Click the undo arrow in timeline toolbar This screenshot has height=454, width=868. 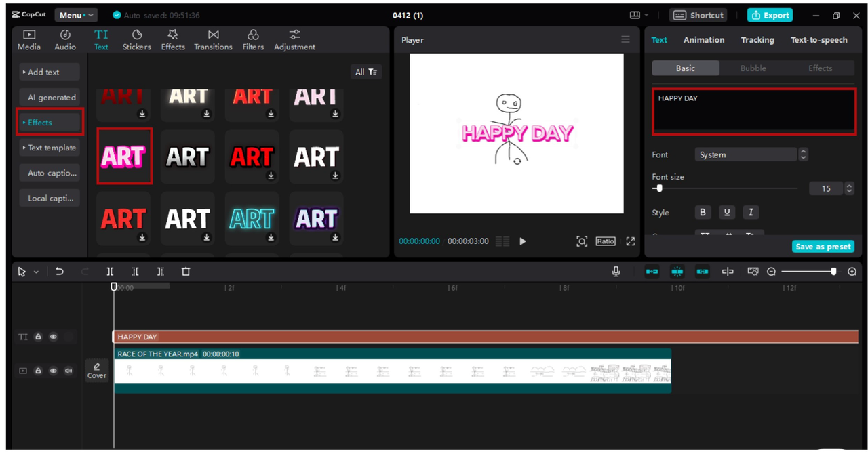[x=60, y=271]
